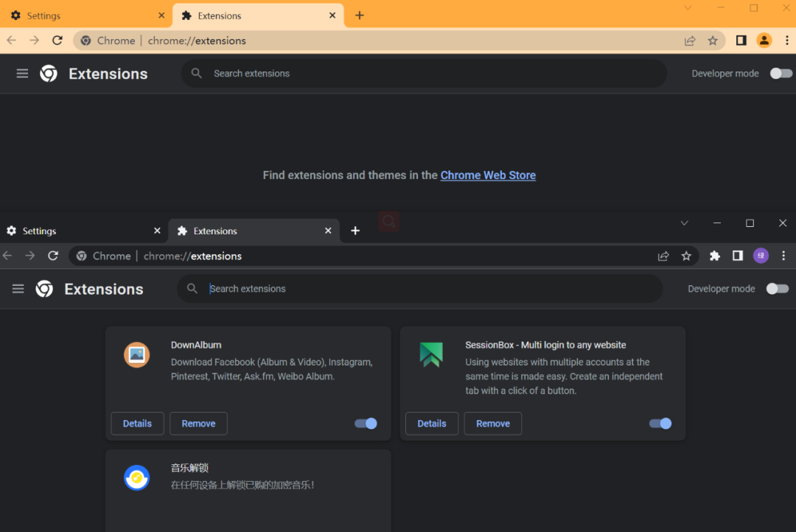Image resolution: width=796 pixels, height=532 pixels.
Task: Click '音乐解锁' extension name
Action: pyautogui.click(x=189, y=468)
